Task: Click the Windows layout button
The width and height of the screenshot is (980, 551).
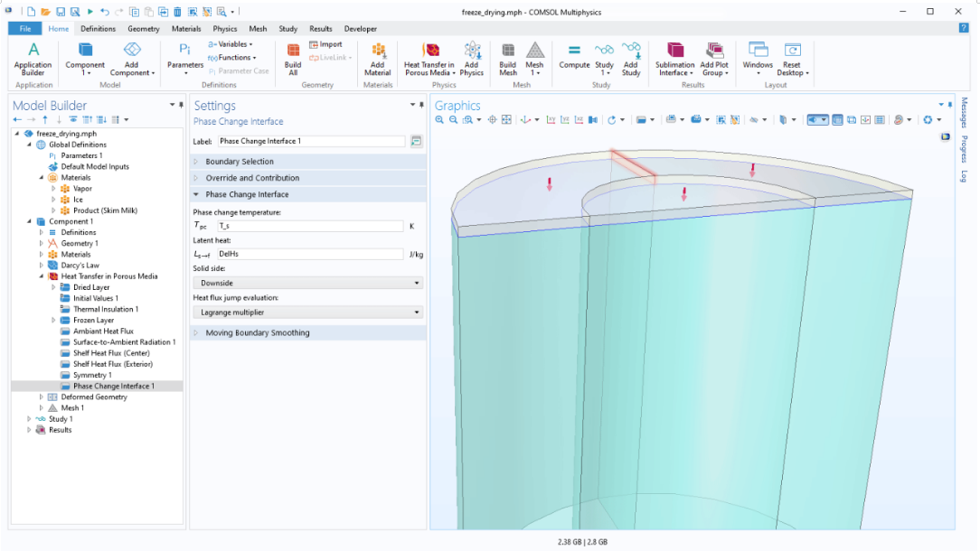Action: (x=758, y=60)
